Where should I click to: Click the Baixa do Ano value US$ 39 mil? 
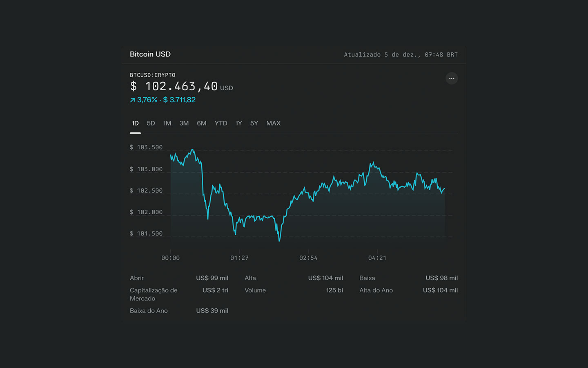click(212, 311)
